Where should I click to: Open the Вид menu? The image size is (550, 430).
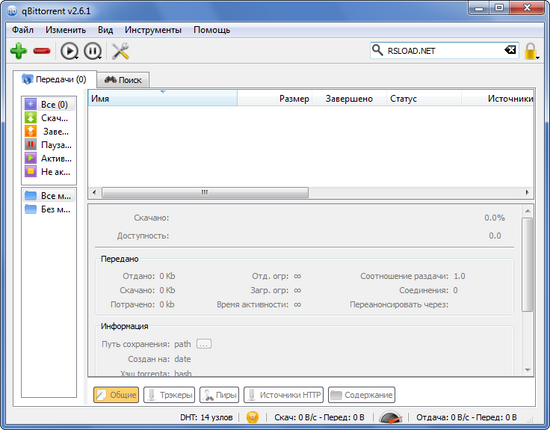105,30
